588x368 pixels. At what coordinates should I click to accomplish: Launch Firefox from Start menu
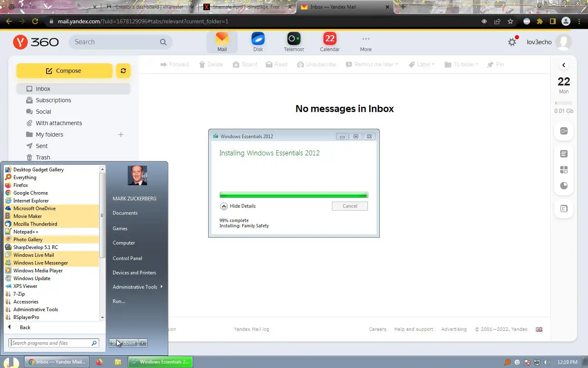tap(51, 185)
